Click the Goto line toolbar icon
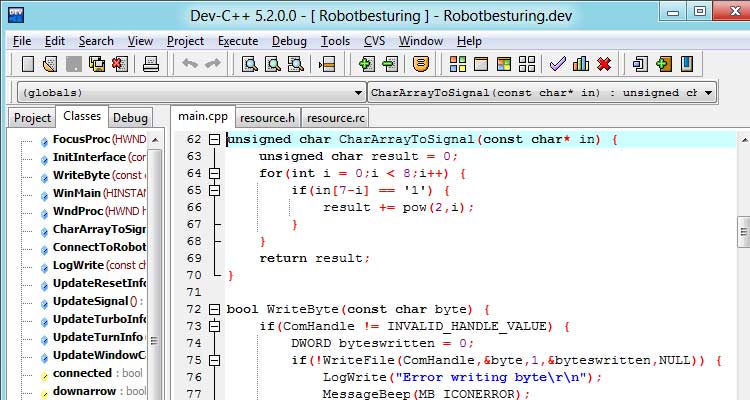 click(327, 64)
